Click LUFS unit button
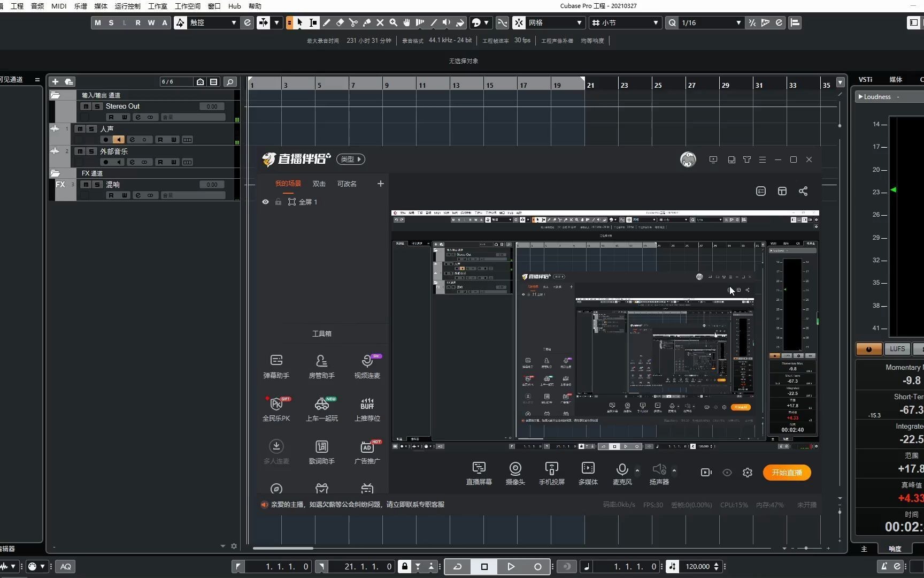The width and height of the screenshot is (924, 578). [897, 348]
